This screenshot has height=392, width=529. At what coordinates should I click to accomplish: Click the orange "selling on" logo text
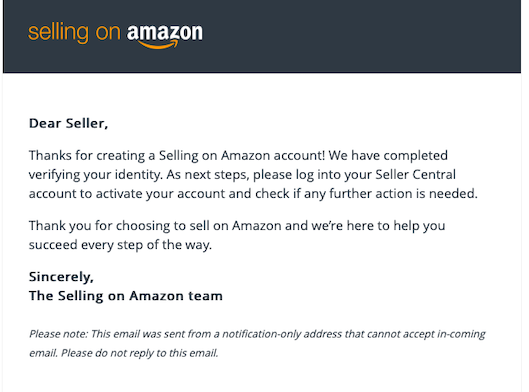[74, 33]
